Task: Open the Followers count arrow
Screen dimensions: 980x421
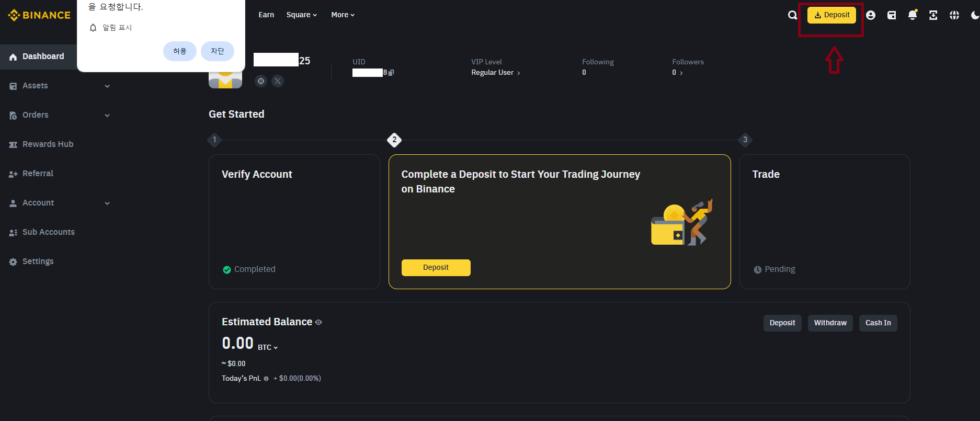Action: coord(681,73)
